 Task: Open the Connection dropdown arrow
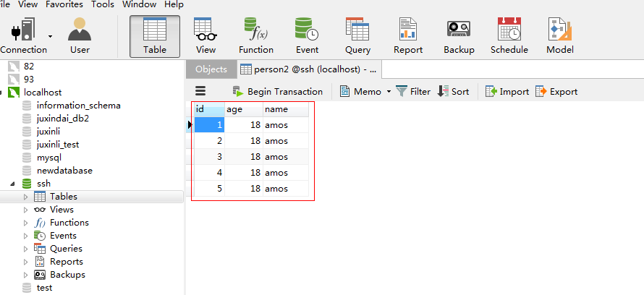point(50,37)
